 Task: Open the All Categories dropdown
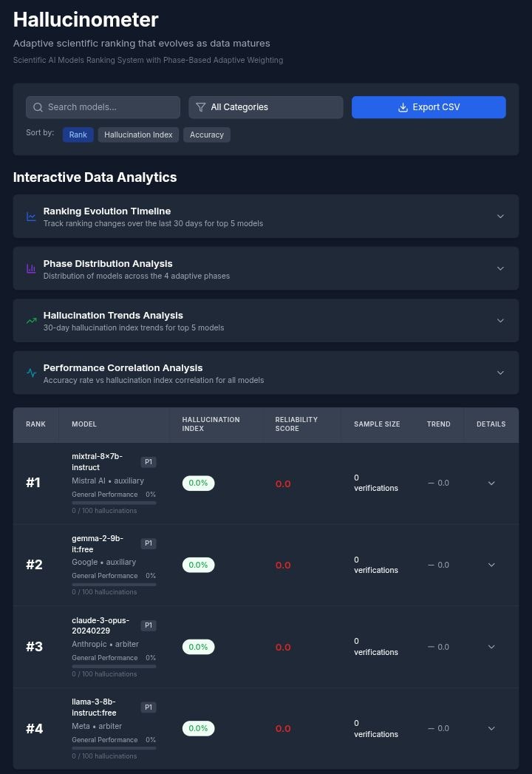266,107
